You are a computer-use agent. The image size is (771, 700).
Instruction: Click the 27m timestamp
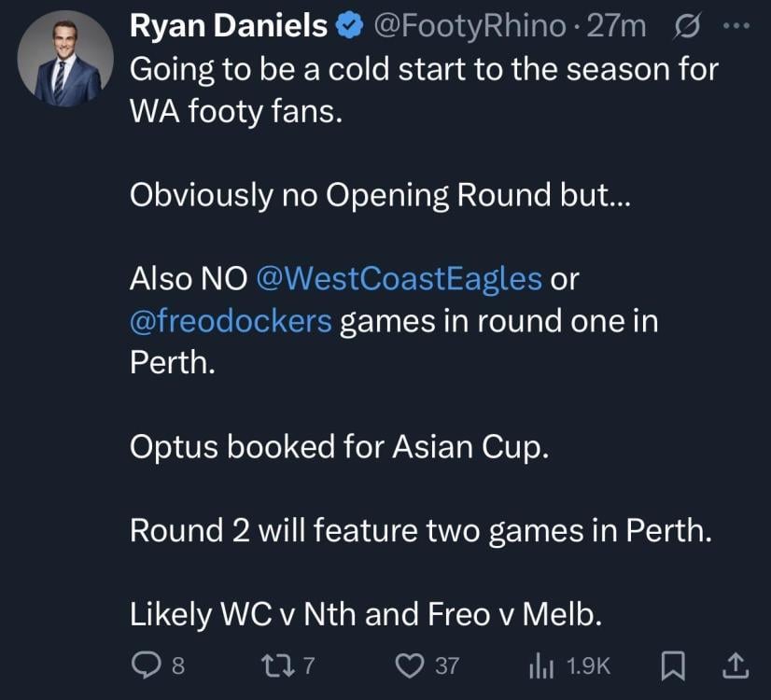point(617,28)
